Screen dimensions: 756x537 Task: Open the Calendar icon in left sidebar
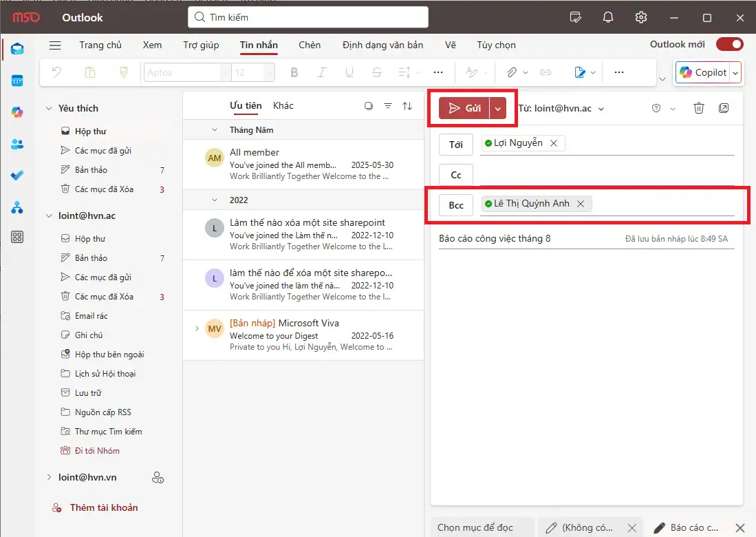pos(17,81)
